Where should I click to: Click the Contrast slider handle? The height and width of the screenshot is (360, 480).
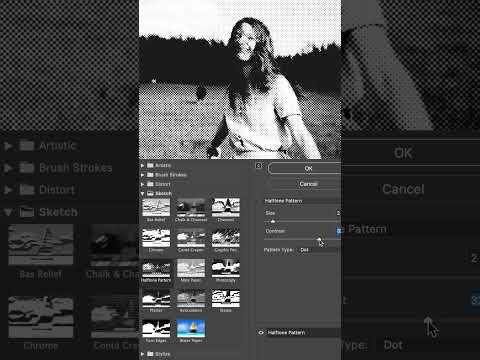(x=319, y=239)
